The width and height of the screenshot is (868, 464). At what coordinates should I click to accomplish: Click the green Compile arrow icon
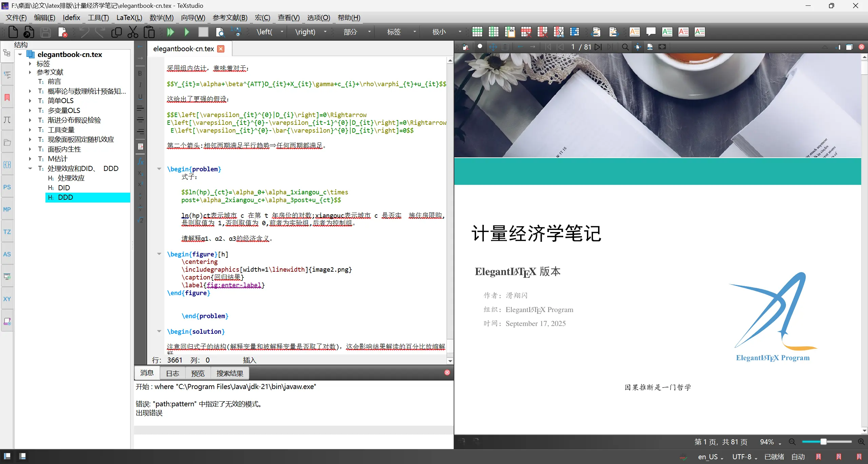(186, 32)
